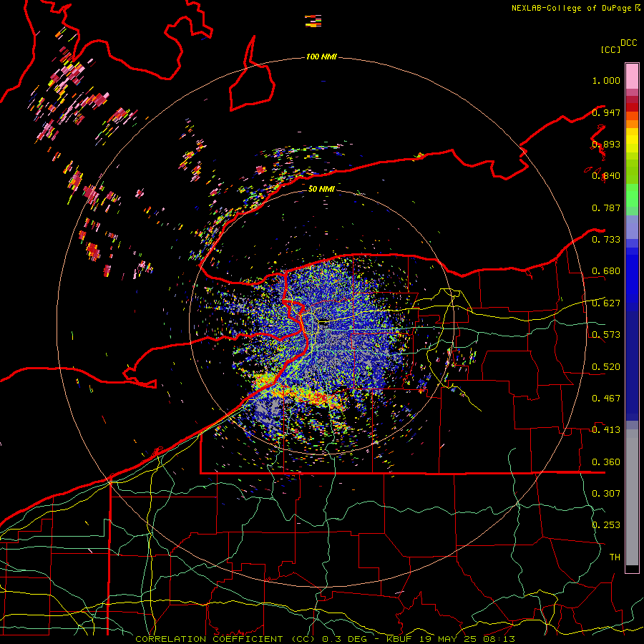The image size is (644, 644).
Task: Click the 100 NMI range ring label
Action: click(x=321, y=57)
